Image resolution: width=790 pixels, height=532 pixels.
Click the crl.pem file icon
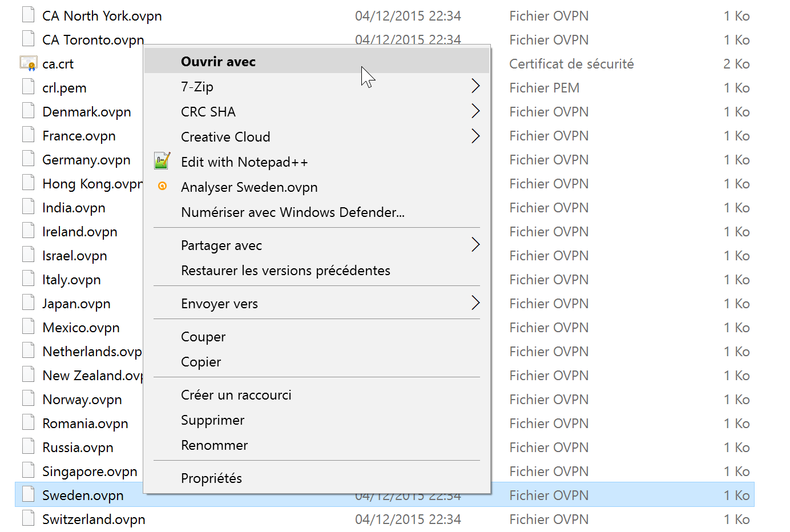[x=28, y=87]
